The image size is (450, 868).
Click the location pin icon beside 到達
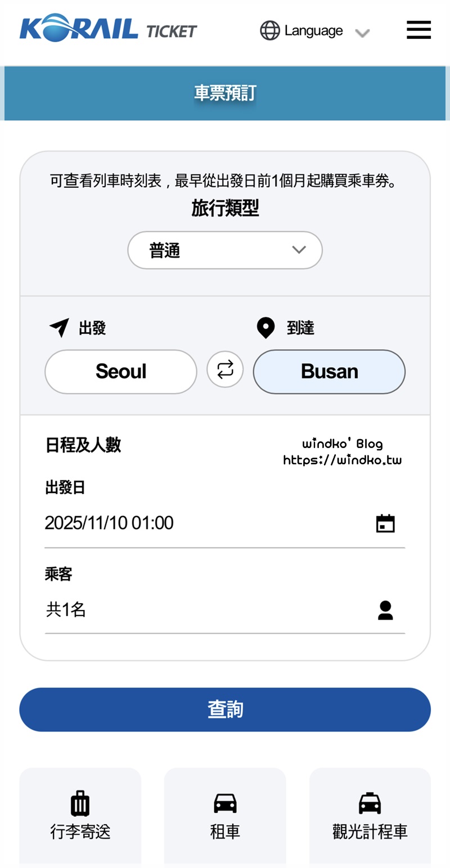[x=265, y=328]
